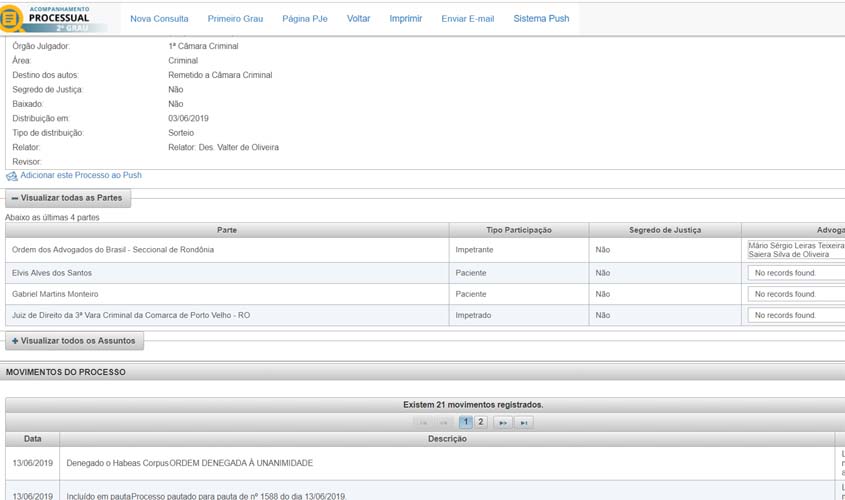Expand Visualizar todos os Assuntos
Image resolution: width=845 pixels, height=500 pixels.
[75, 341]
